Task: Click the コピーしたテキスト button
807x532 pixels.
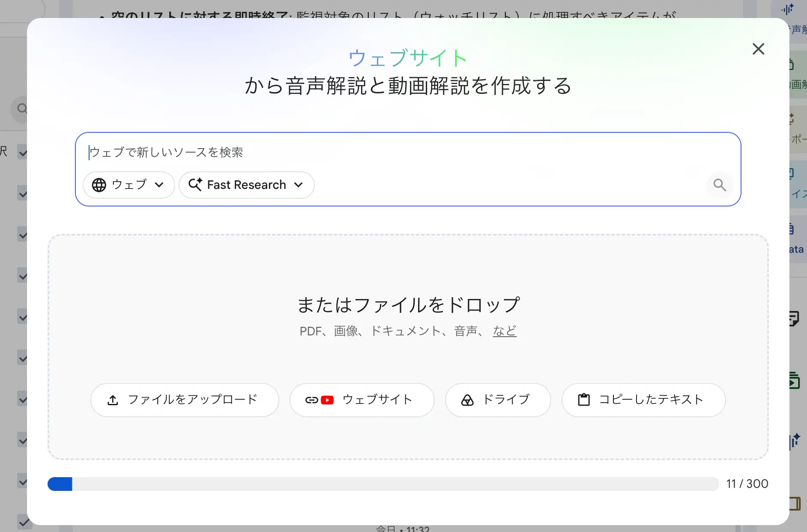Action: [x=643, y=400]
